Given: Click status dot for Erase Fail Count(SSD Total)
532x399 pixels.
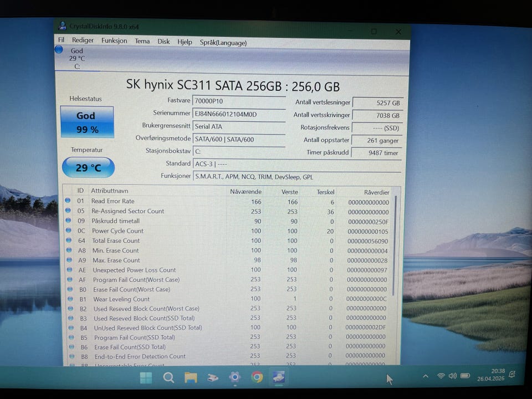Looking at the screenshot, I should 71,347.
